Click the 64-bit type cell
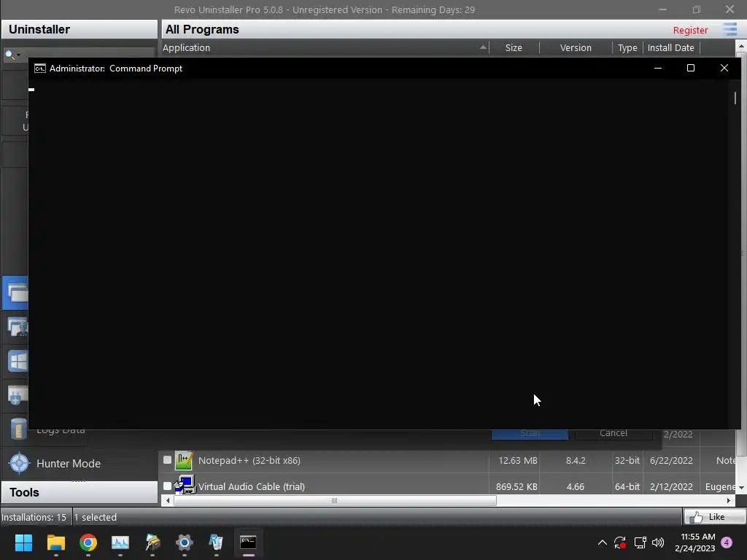The height and width of the screenshot is (560, 747). (627, 486)
